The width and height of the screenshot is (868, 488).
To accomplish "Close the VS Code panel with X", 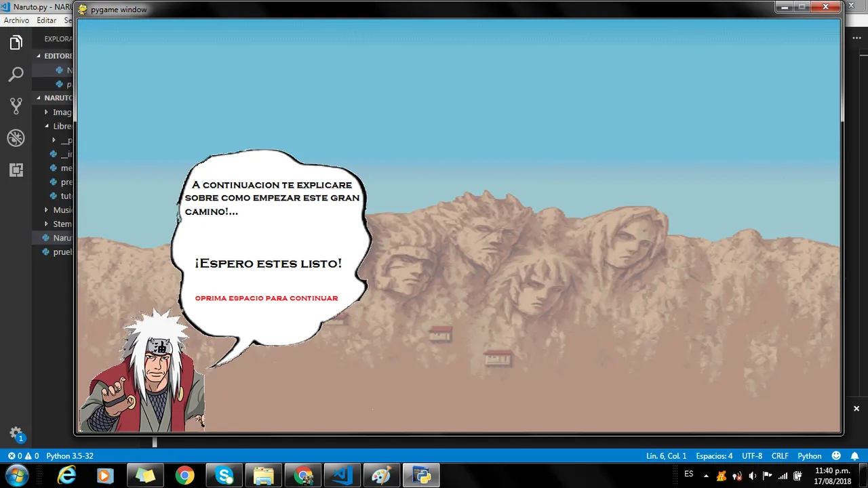I will tap(856, 409).
